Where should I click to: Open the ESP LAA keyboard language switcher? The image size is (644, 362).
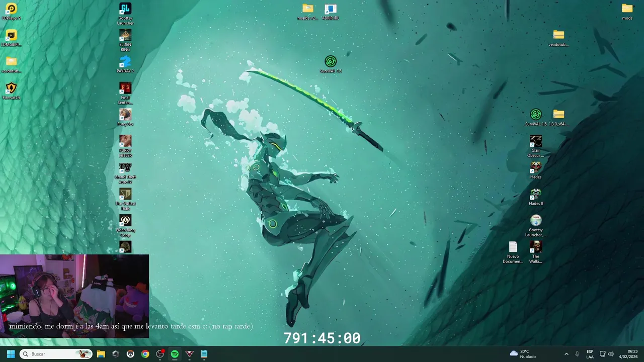tap(590, 354)
